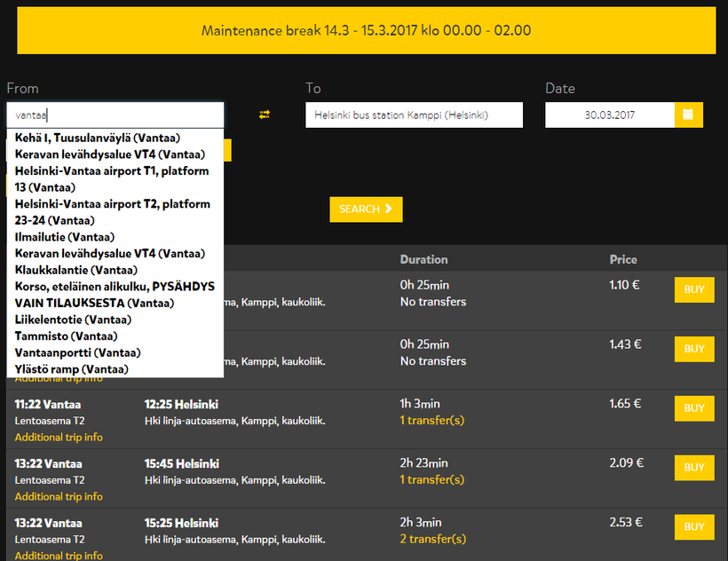Buy the 1.10 € ticket
The height and width of the screenshot is (561, 728).
pyautogui.click(x=693, y=289)
